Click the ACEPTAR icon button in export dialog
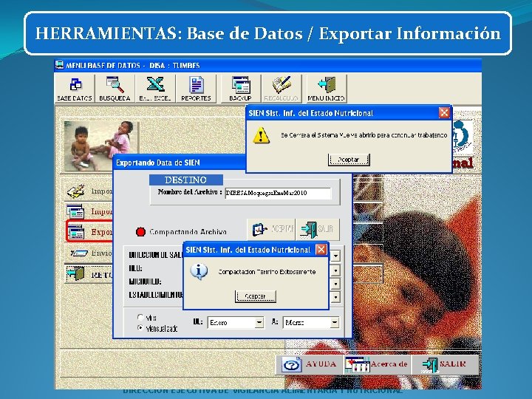 pyautogui.click(x=270, y=229)
